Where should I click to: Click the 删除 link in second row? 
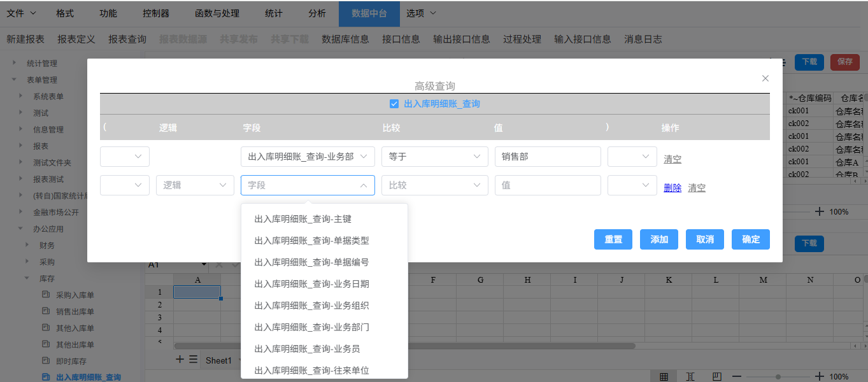pos(672,188)
